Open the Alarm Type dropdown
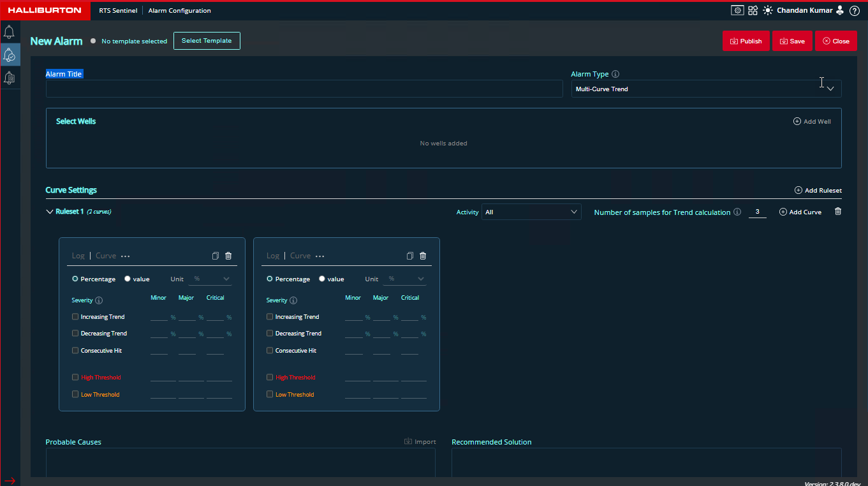868x486 pixels. [x=706, y=89]
